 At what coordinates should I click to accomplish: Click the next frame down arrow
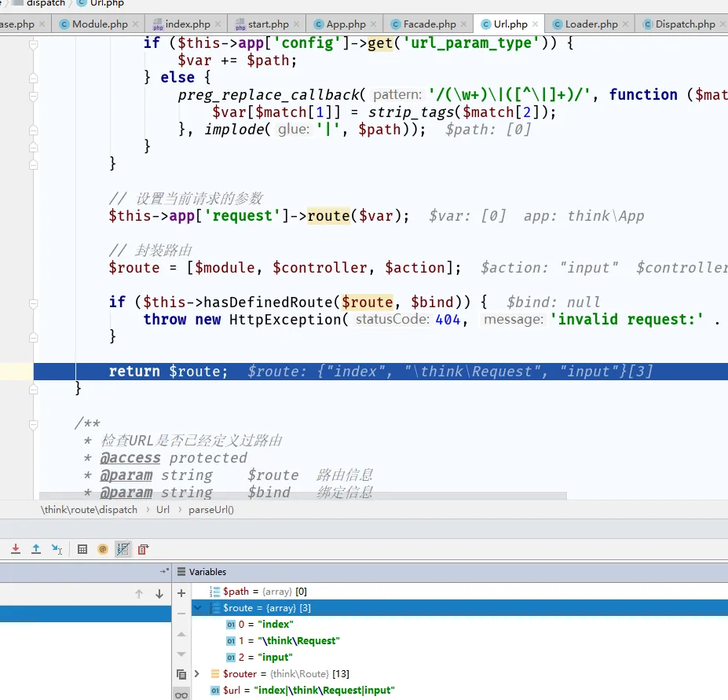[159, 594]
